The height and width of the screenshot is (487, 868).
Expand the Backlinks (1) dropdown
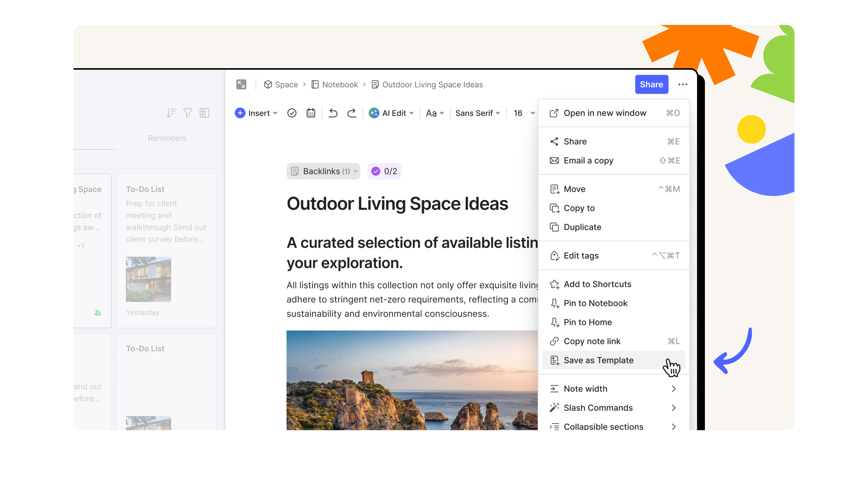(x=323, y=171)
